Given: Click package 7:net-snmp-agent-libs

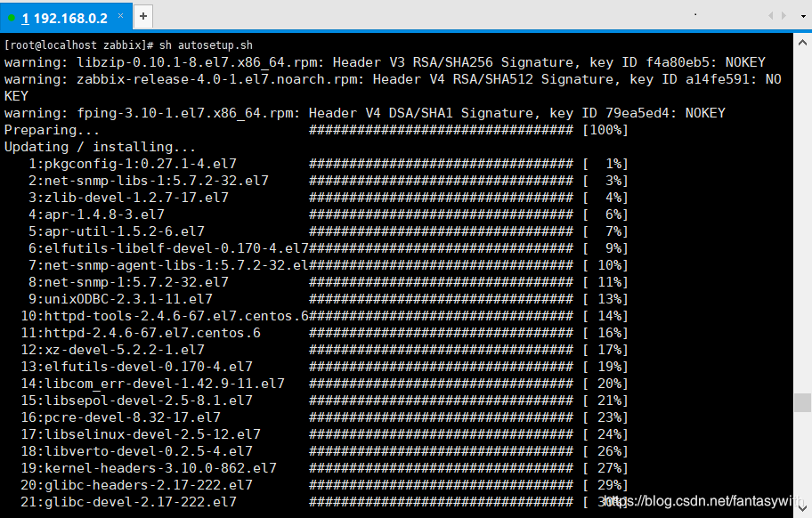Looking at the screenshot, I should (x=168, y=265).
